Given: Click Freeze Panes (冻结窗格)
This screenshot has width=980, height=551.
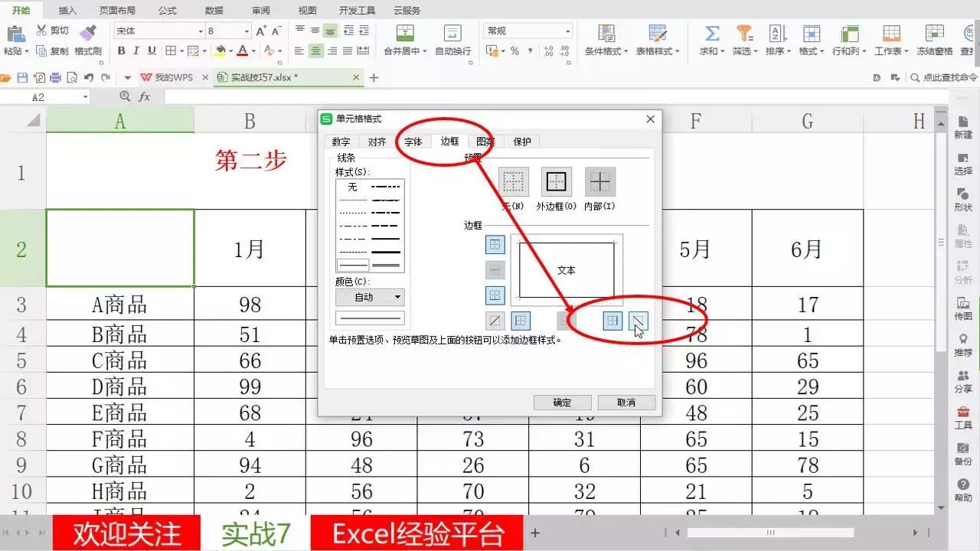Looking at the screenshot, I should (935, 40).
